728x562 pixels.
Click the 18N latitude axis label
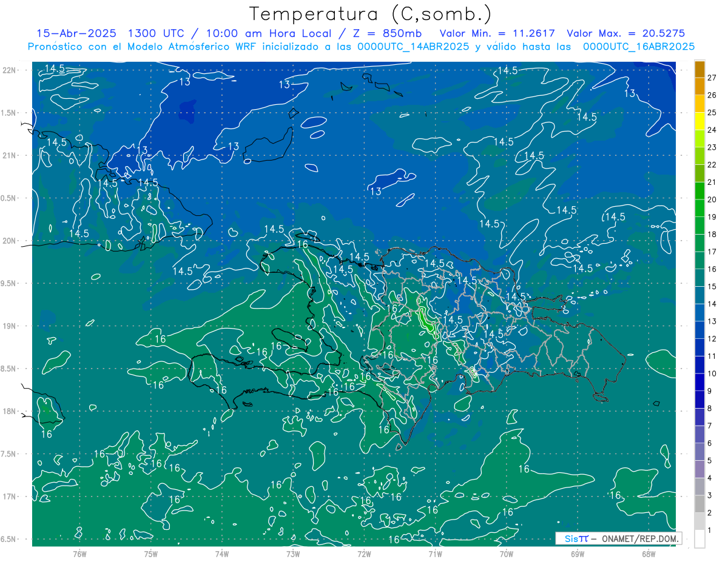[9, 411]
